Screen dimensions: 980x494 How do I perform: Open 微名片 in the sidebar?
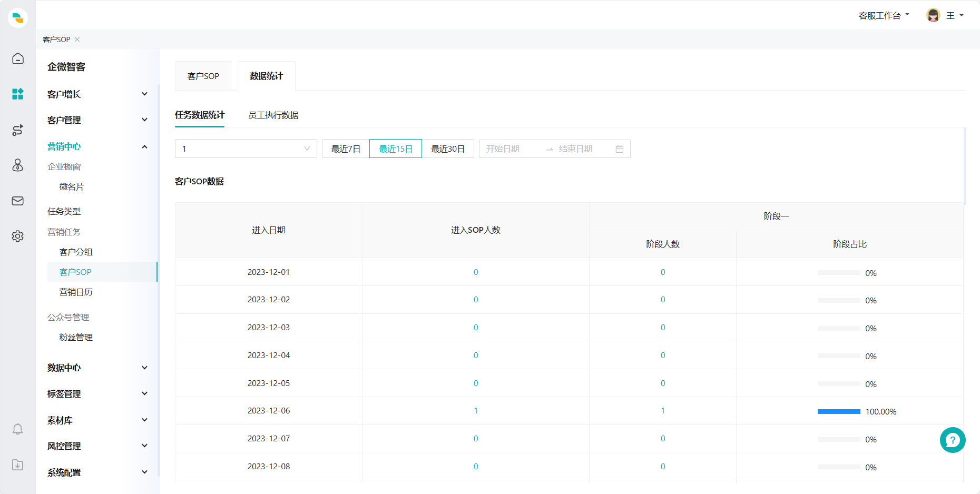click(72, 187)
